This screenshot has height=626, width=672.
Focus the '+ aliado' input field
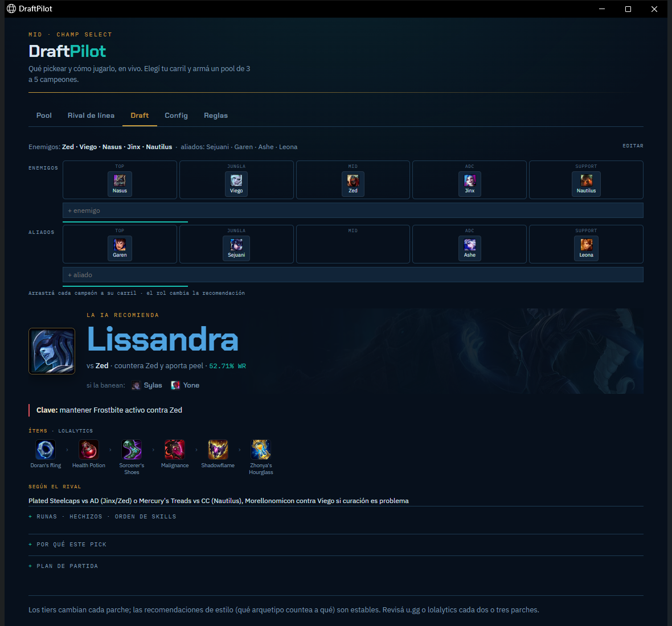pyautogui.click(x=353, y=275)
